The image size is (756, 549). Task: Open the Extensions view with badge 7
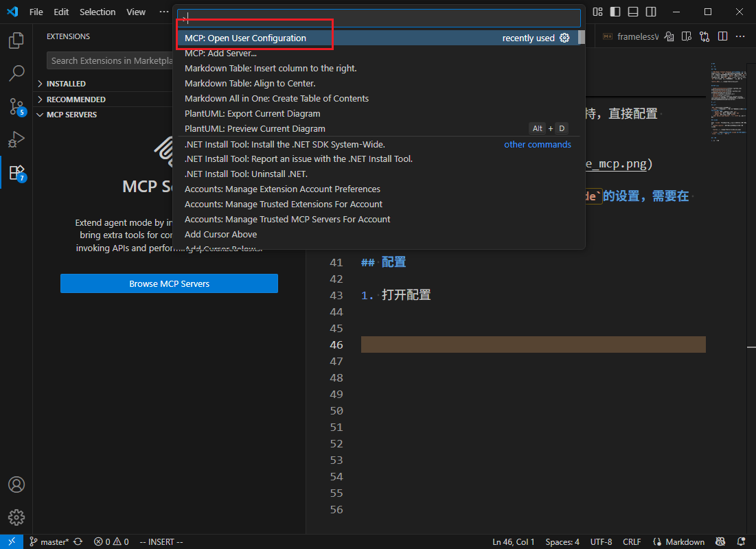point(16,172)
